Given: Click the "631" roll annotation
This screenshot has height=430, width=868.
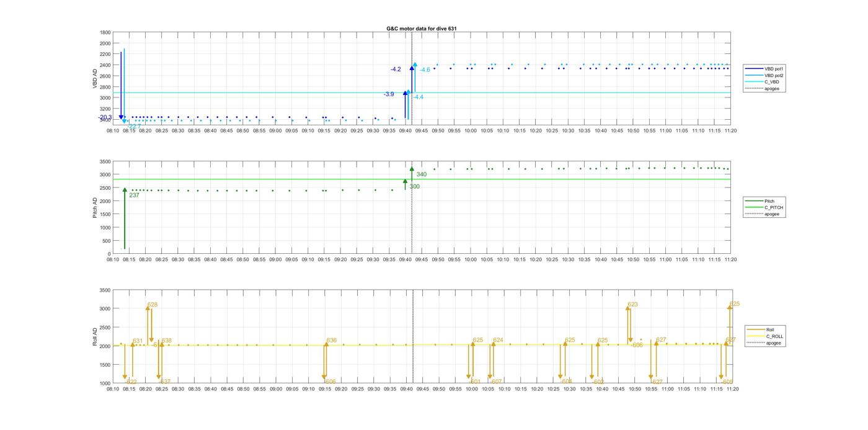Looking at the screenshot, I should point(138,341).
